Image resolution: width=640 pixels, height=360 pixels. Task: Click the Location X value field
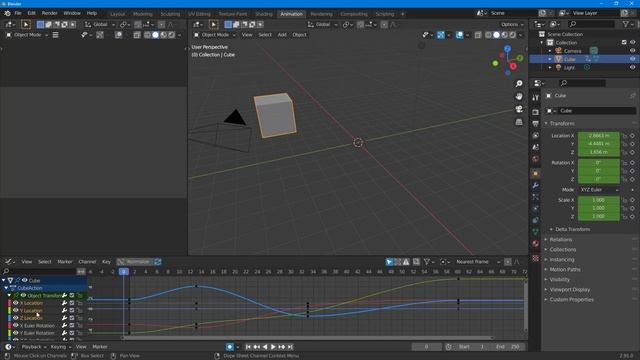pos(599,136)
